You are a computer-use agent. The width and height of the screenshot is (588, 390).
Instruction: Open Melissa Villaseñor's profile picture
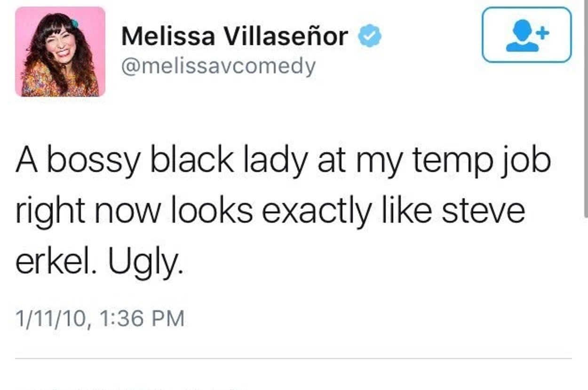[x=60, y=52]
